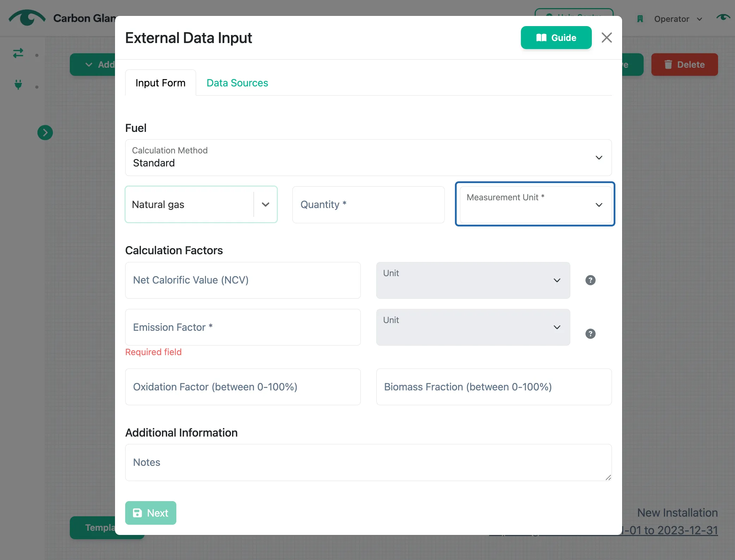The image size is (735, 560).
Task: Focus the Biomass Fraction field
Action: click(494, 387)
